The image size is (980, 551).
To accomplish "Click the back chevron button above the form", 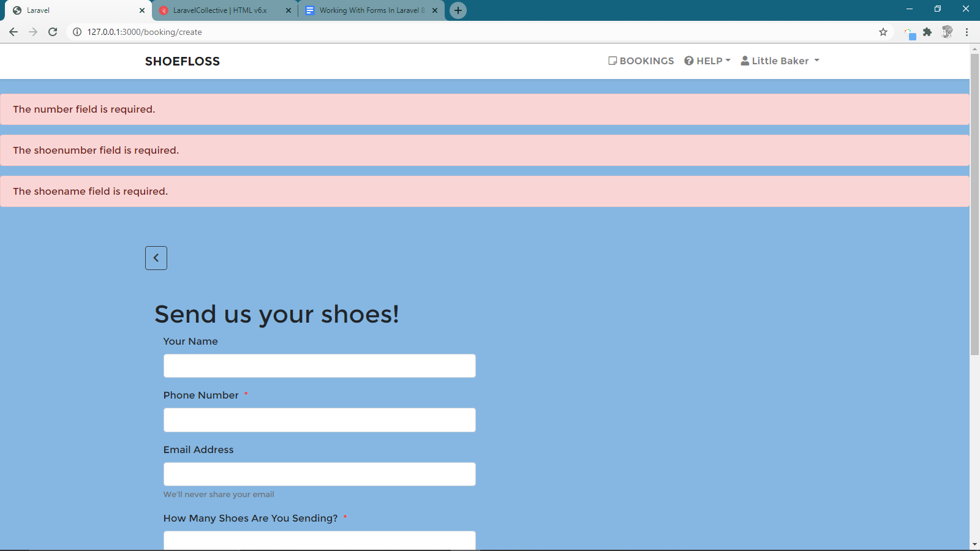I will coord(156,258).
